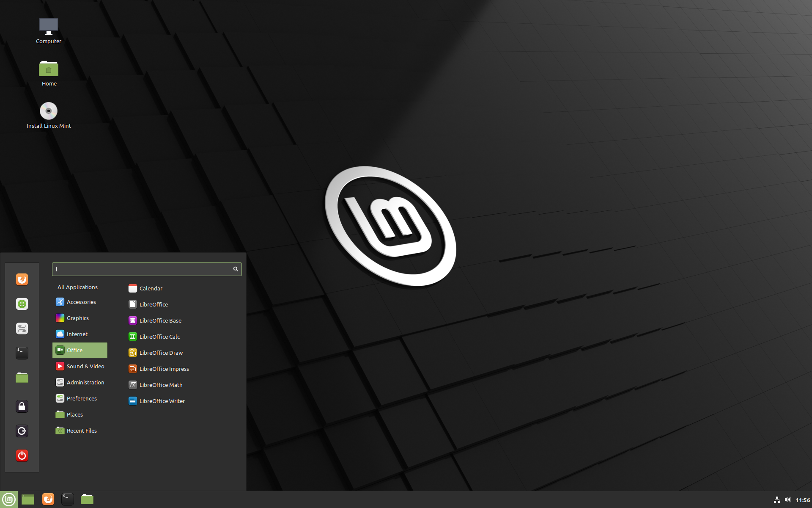Image resolution: width=812 pixels, height=508 pixels.
Task: Expand the Accessories category
Action: (x=81, y=301)
